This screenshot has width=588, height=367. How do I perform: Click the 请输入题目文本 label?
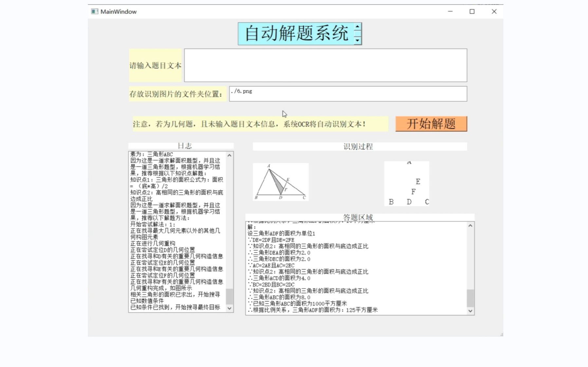(x=155, y=65)
